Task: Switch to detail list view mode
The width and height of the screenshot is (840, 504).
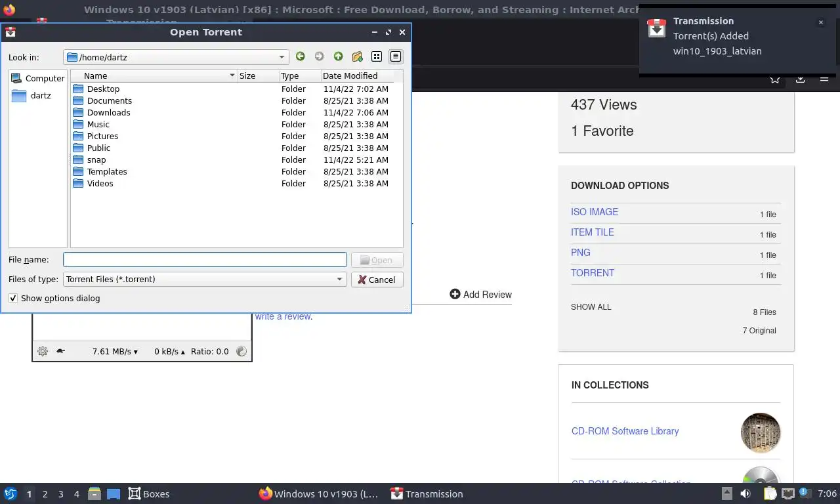Action: click(x=396, y=56)
